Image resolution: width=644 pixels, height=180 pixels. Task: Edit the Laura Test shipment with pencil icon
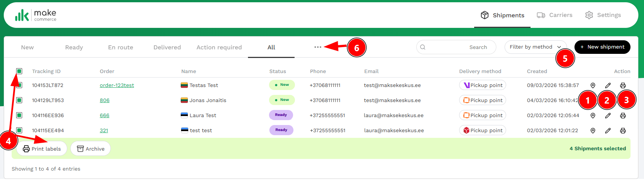click(608, 116)
